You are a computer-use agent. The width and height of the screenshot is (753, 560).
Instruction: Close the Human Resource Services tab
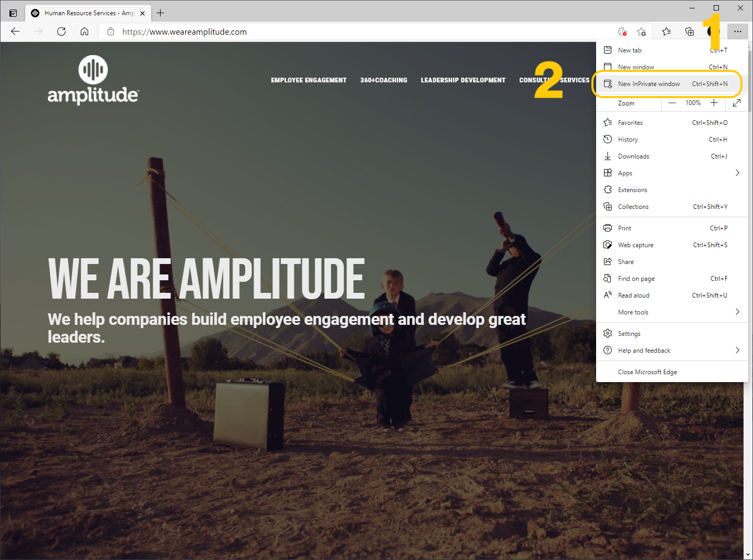coord(142,13)
